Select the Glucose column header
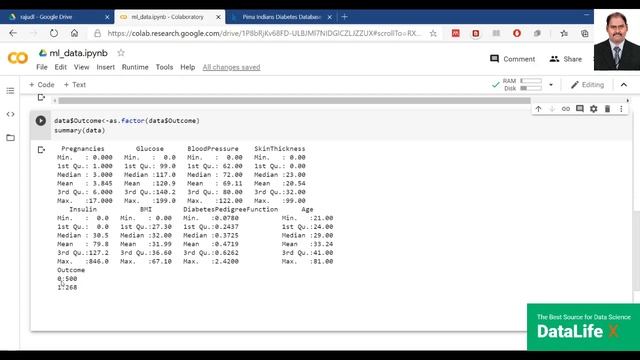Image resolution: width=640 pixels, height=360 pixels. pyautogui.click(x=150, y=149)
